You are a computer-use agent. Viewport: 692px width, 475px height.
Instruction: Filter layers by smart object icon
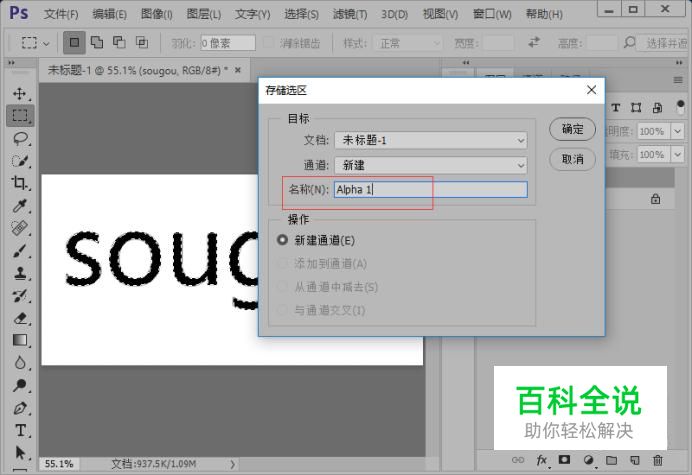coord(657,107)
